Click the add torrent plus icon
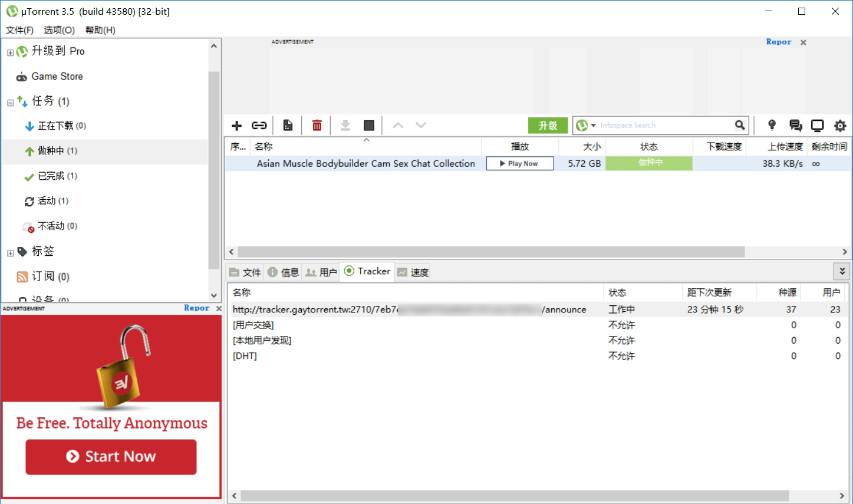Screen dimensions: 853x504 (237, 126)
